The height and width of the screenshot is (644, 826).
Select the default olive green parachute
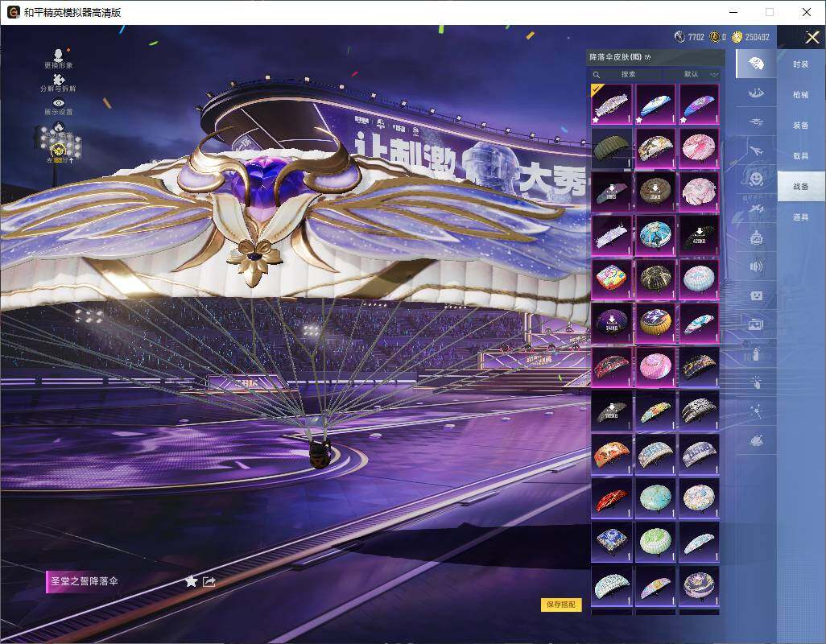pos(612,147)
